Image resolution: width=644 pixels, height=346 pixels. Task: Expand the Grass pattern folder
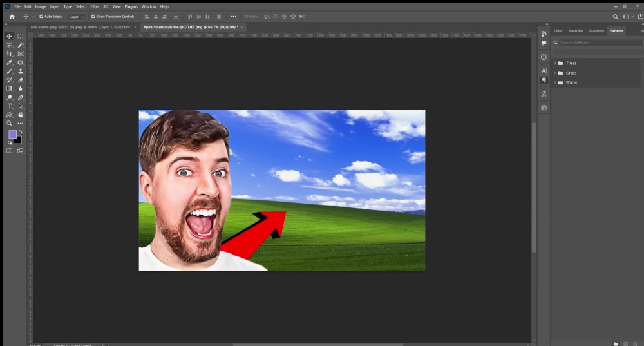tap(555, 73)
